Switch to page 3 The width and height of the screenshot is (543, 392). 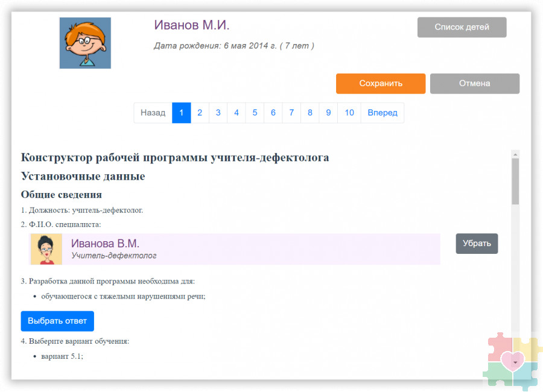218,113
